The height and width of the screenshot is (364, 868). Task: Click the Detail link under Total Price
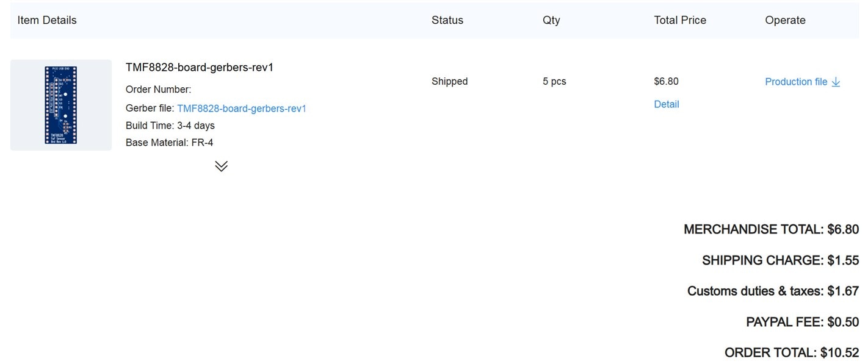click(667, 104)
